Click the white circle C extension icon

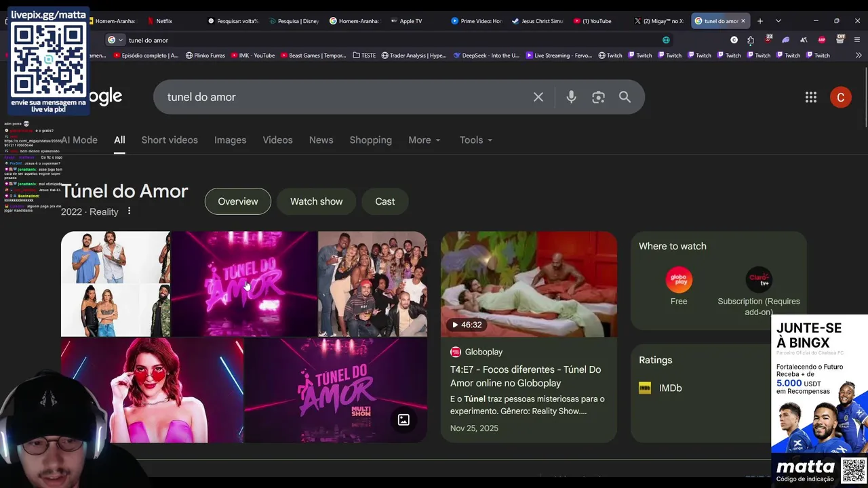[734, 40]
